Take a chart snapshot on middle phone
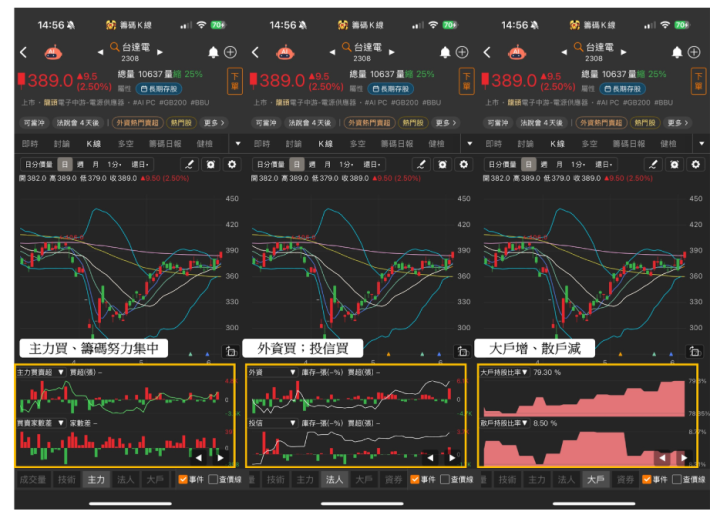This screenshot has width=720, height=518. tap(442, 164)
